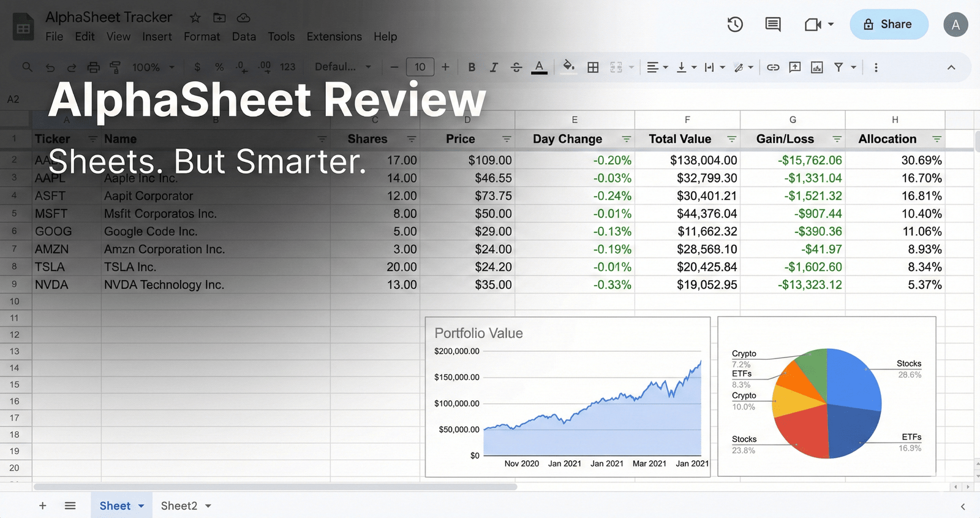Open the text color picker
The image size is (980, 518).
coord(539,67)
